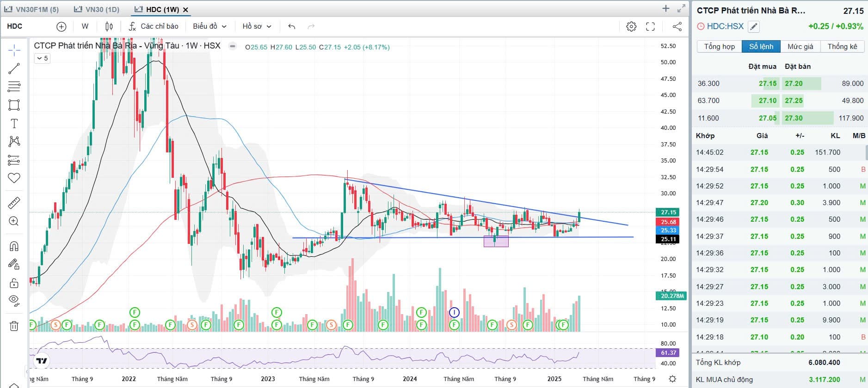The height and width of the screenshot is (388, 868).
Task: Hide all drawings with the eye icon
Action: (x=14, y=301)
